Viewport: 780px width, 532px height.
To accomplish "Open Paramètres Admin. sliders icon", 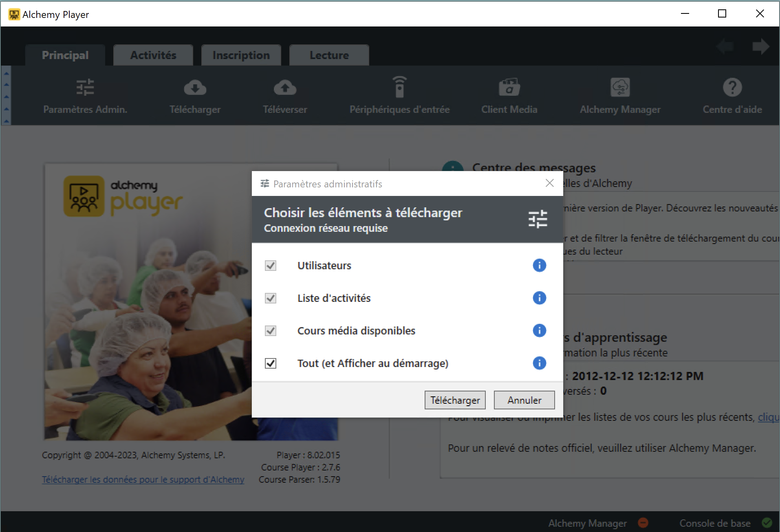I will tap(85, 88).
